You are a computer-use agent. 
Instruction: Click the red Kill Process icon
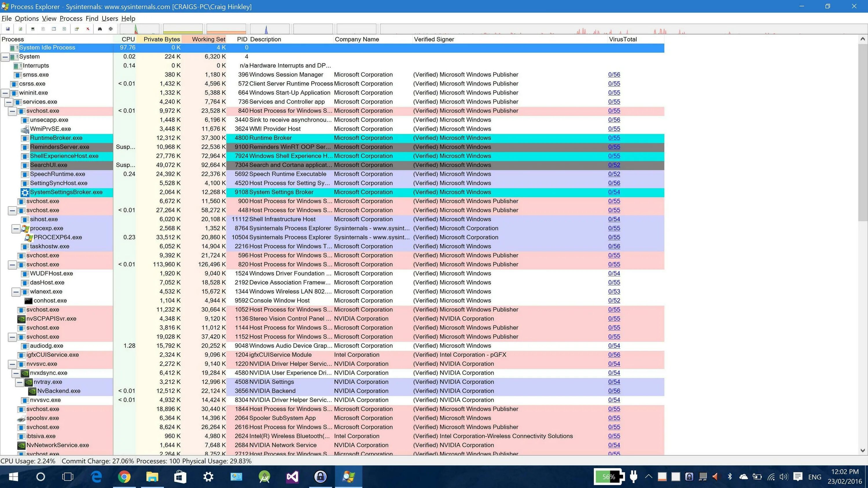(88, 29)
